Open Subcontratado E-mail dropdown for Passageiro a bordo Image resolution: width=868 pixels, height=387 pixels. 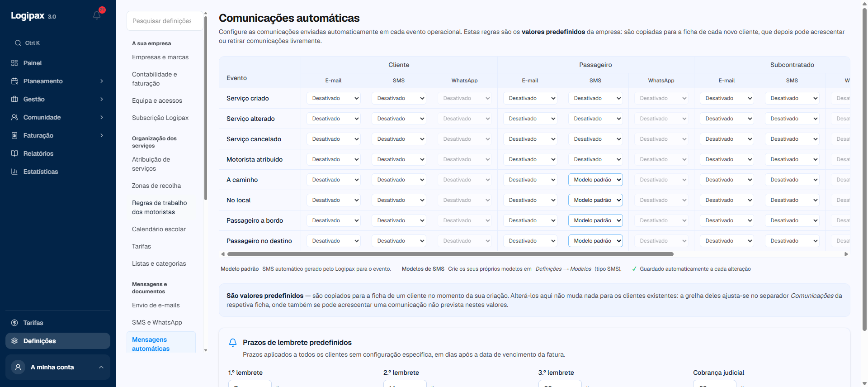pos(727,220)
